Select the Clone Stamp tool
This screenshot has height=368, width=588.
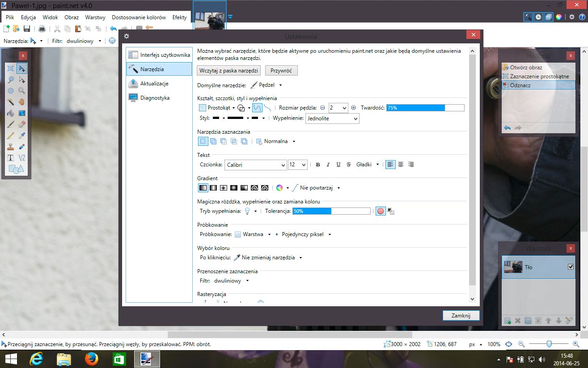coord(11,147)
